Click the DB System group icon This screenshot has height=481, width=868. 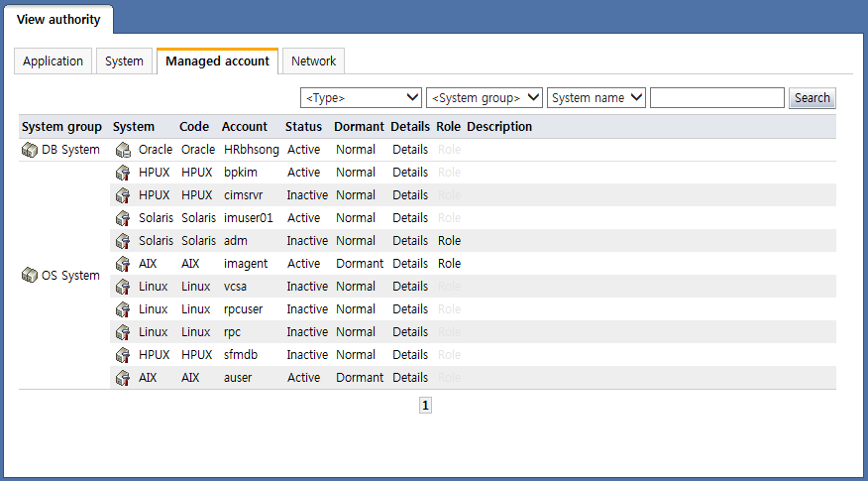click(x=30, y=150)
